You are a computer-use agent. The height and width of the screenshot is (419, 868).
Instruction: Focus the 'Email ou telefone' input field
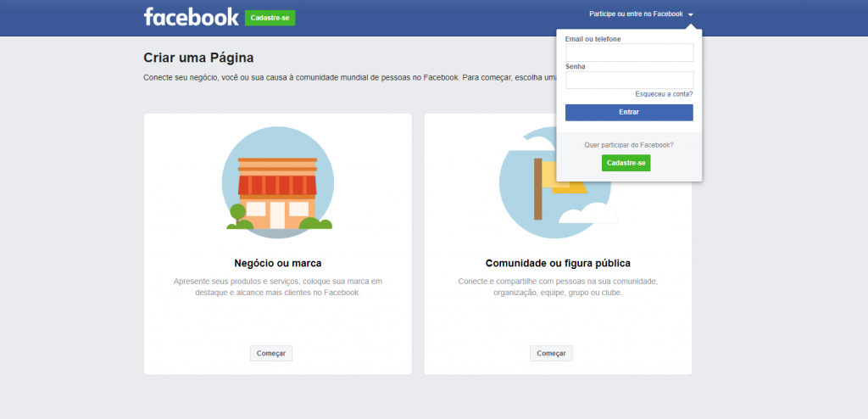(629, 53)
